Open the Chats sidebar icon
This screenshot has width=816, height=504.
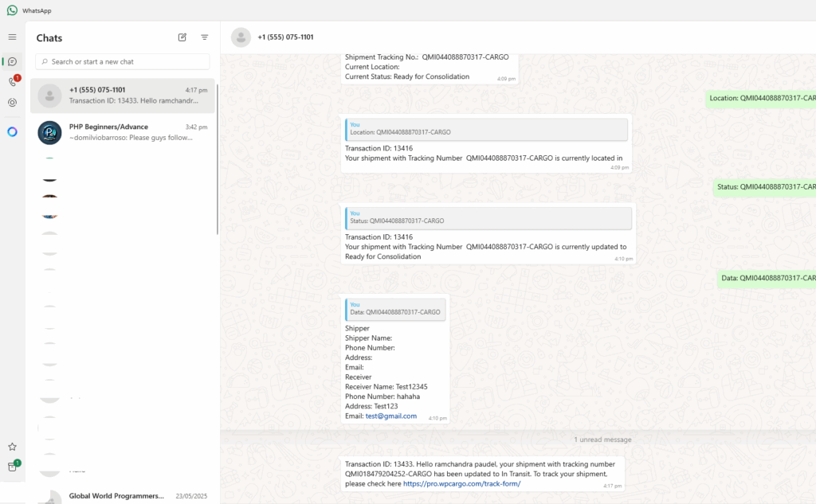[13, 61]
